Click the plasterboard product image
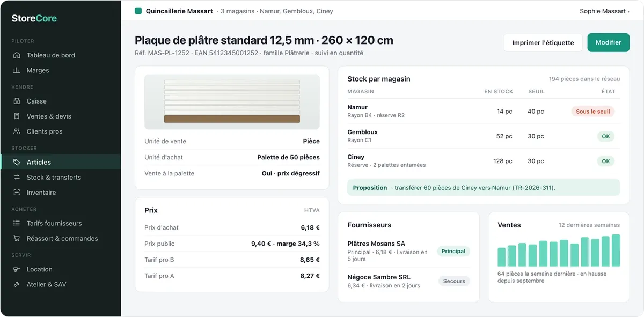This screenshot has height=317, width=644. [232, 102]
